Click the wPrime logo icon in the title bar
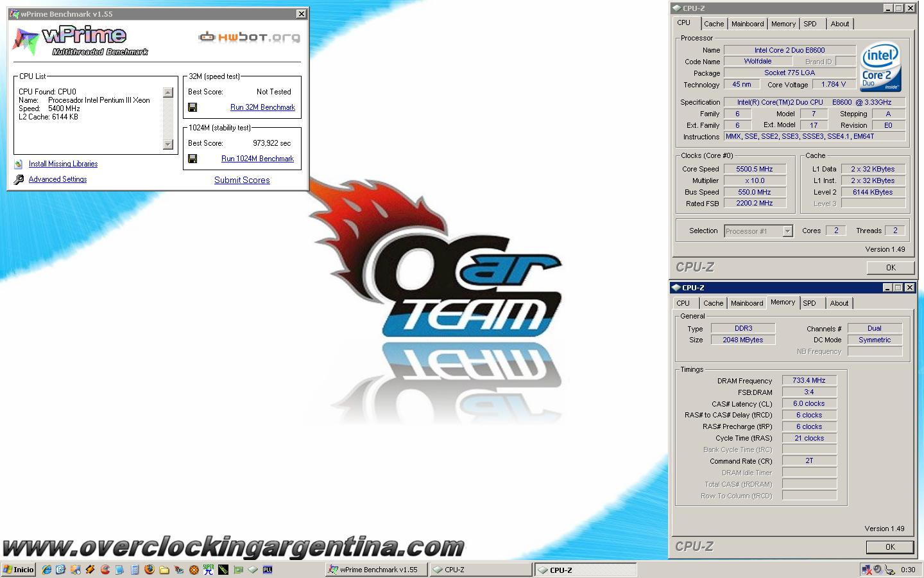924x578 pixels. pos(14,13)
